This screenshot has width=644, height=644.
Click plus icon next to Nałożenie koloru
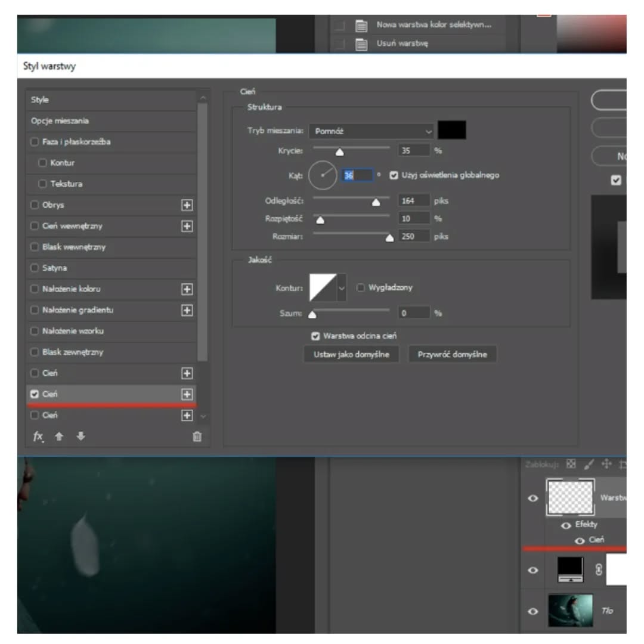point(187,289)
